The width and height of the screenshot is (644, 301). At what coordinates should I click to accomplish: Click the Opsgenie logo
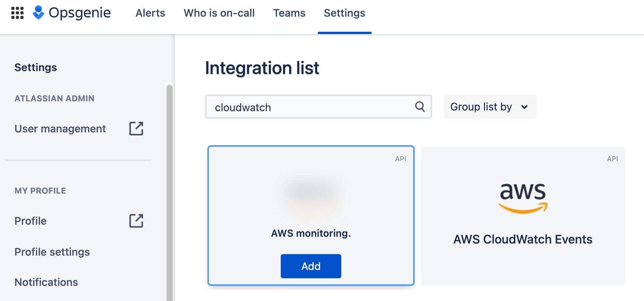pos(72,13)
